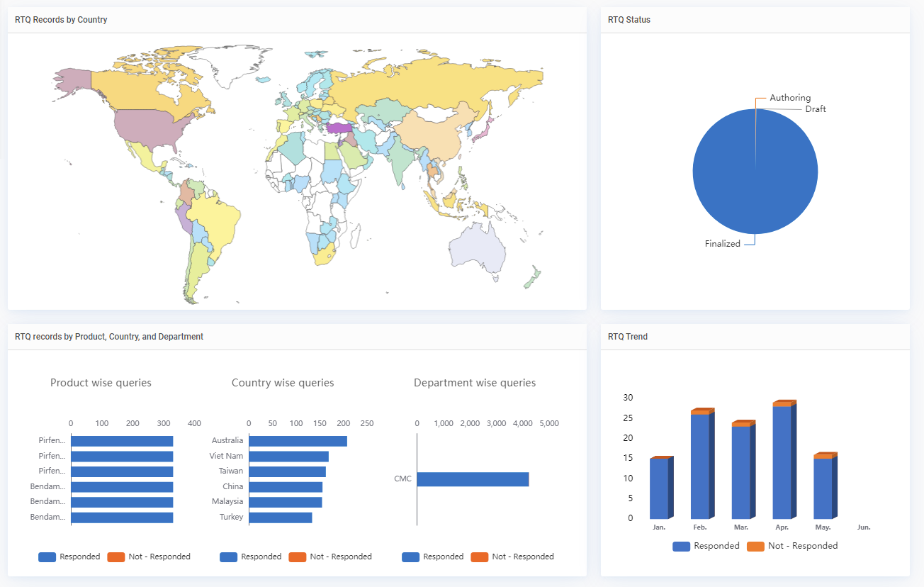Select the CMC bar in Department wise queries
Screen dimensions: 924x587
click(x=472, y=479)
